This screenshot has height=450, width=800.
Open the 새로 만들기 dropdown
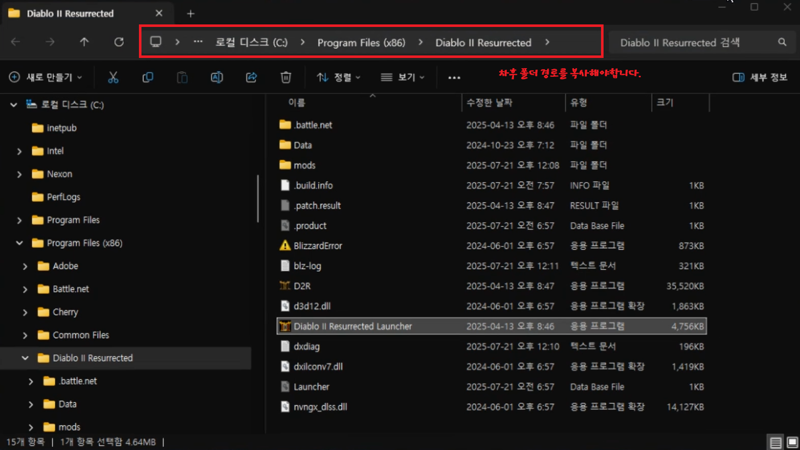point(45,78)
